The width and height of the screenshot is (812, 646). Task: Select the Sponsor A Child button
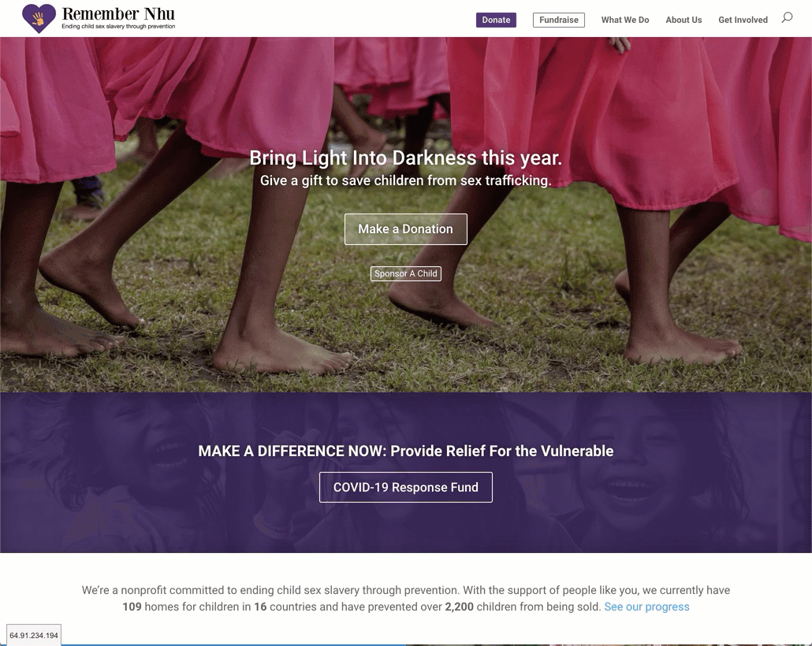coord(406,273)
